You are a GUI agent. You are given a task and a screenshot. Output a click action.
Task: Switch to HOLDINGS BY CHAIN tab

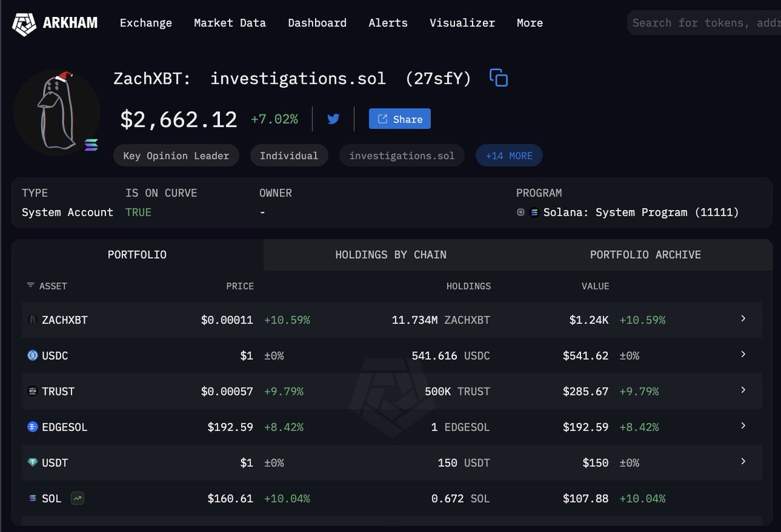390,255
